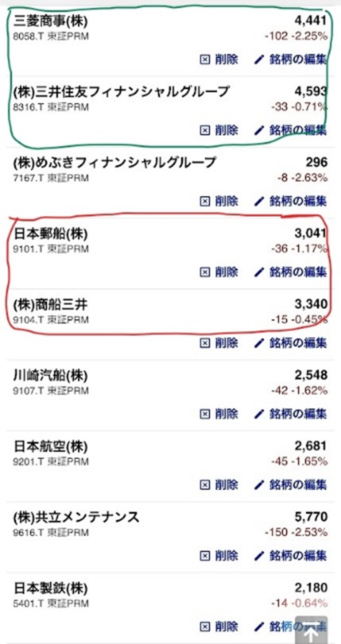341x644 pixels.
Task: Click the delete icon for 日本製鉄
Action: point(205,626)
